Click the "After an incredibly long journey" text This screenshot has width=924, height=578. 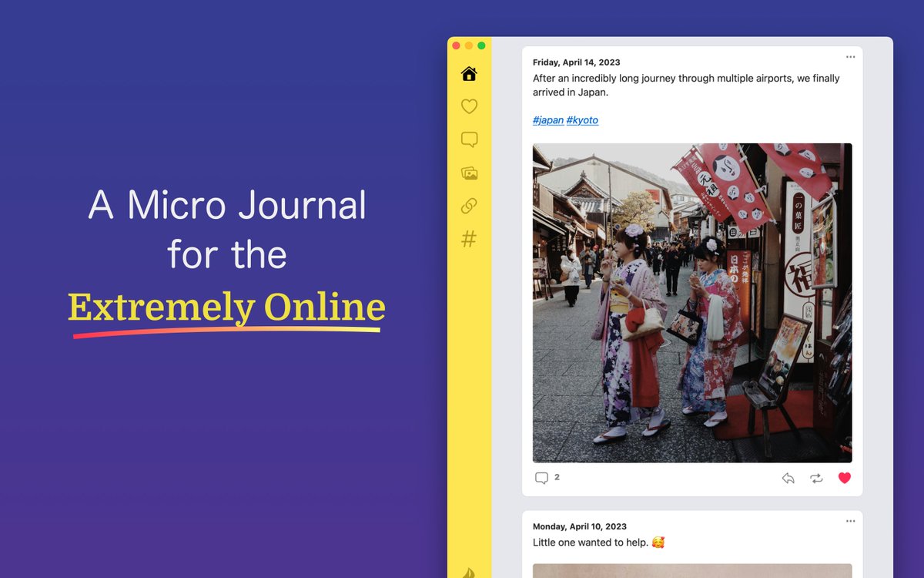pyautogui.click(x=686, y=86)
